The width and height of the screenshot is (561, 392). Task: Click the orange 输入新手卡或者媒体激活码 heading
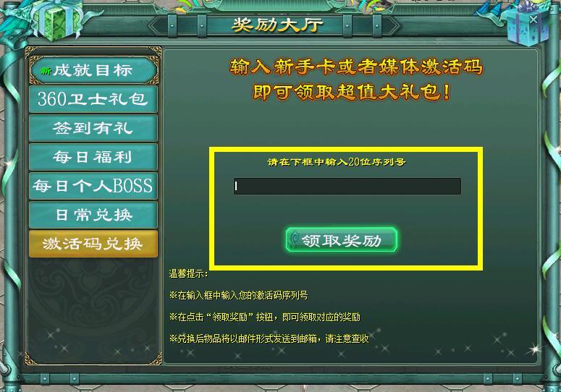tap(356, 67)
